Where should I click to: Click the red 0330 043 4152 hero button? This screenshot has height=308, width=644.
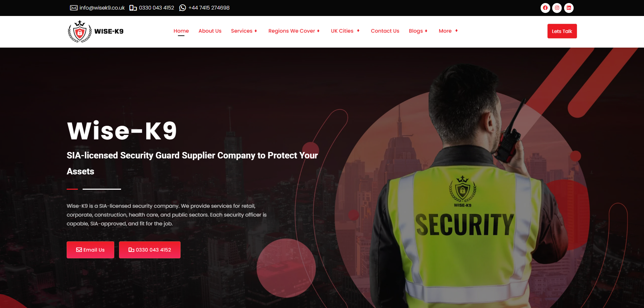coord(150,250)
